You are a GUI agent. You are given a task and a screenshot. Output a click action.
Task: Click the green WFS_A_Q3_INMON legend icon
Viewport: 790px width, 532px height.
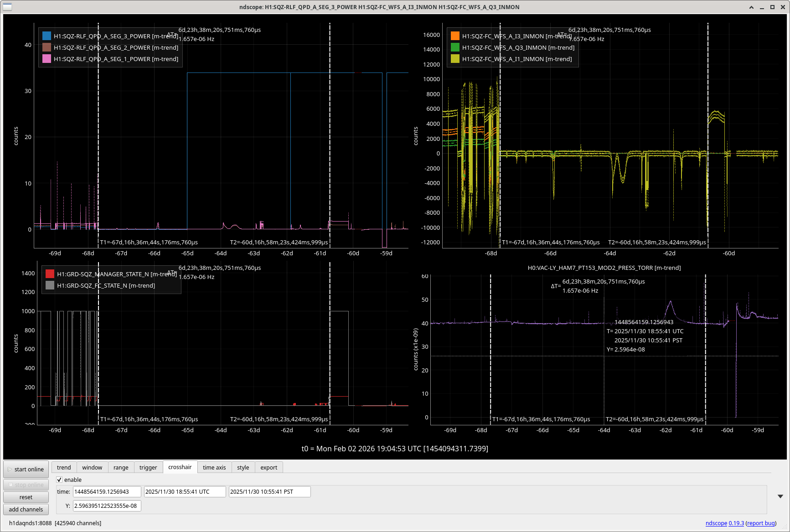[455, 47]
